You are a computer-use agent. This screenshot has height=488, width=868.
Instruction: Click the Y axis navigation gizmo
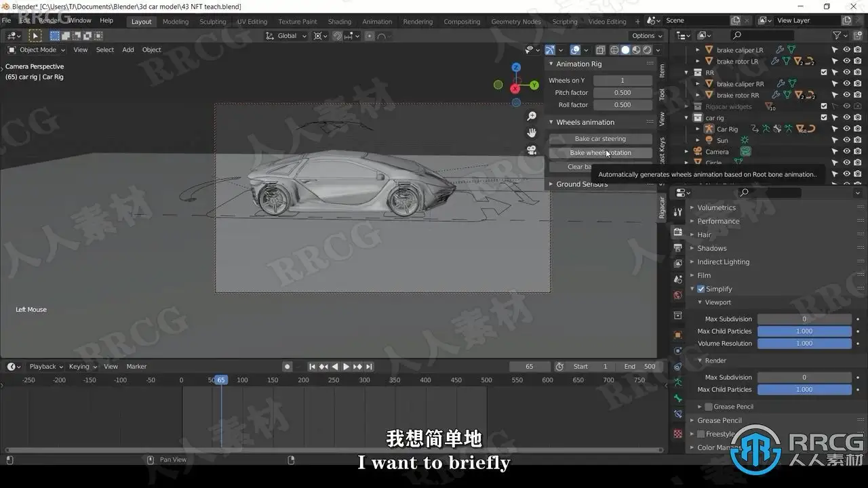tap(534, 85)
